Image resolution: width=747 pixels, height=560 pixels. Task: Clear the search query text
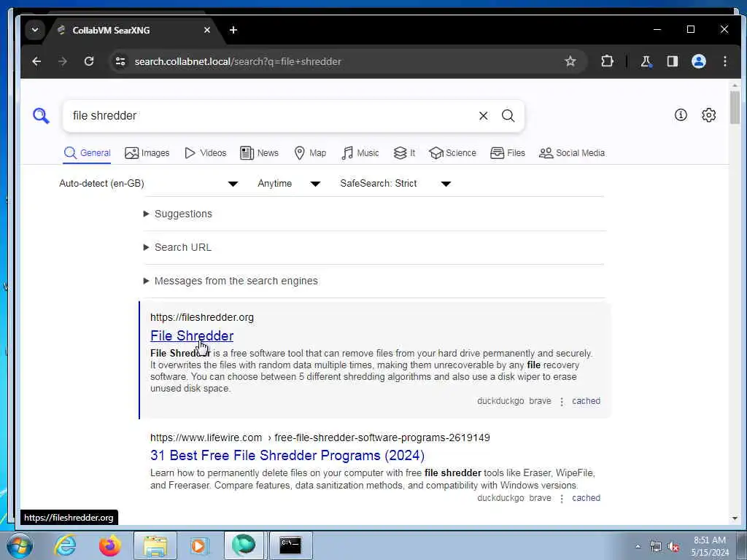pos(483,116)
